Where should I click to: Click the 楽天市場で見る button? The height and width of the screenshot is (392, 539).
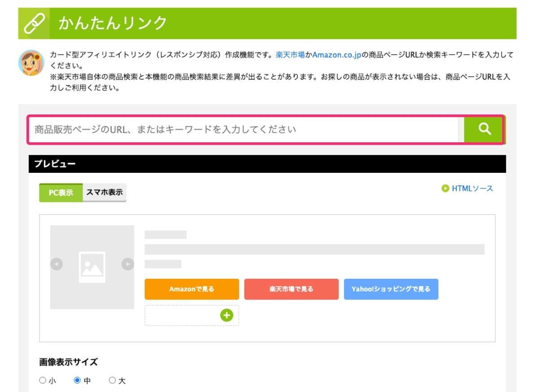point(292,289)
